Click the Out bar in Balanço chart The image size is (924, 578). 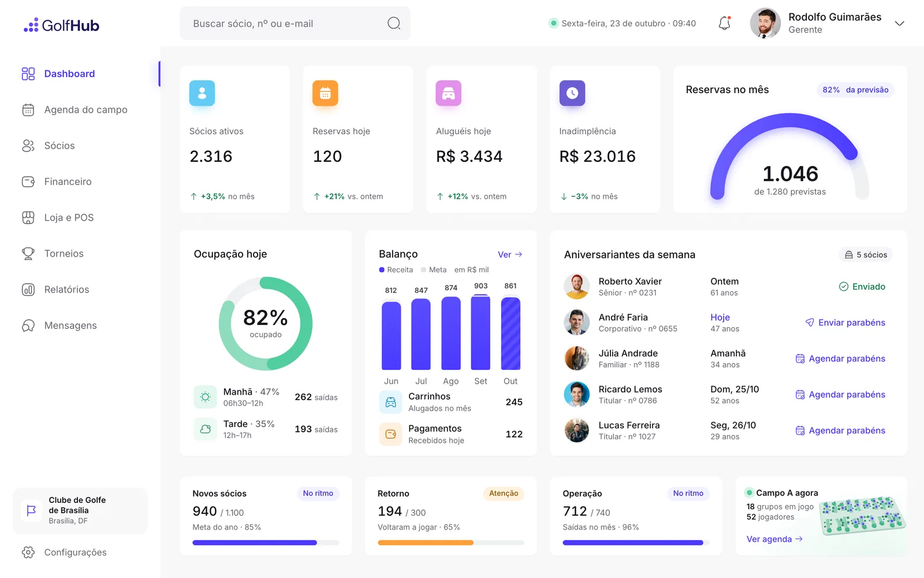click(511, 334)
